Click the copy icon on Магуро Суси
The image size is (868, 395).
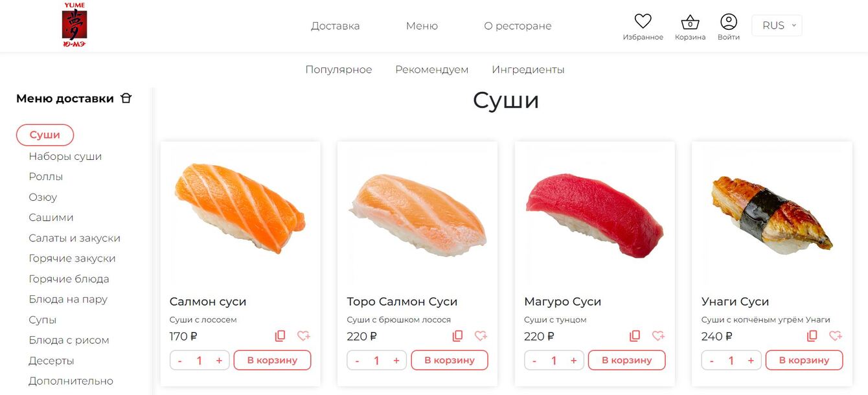click(635, 336)
